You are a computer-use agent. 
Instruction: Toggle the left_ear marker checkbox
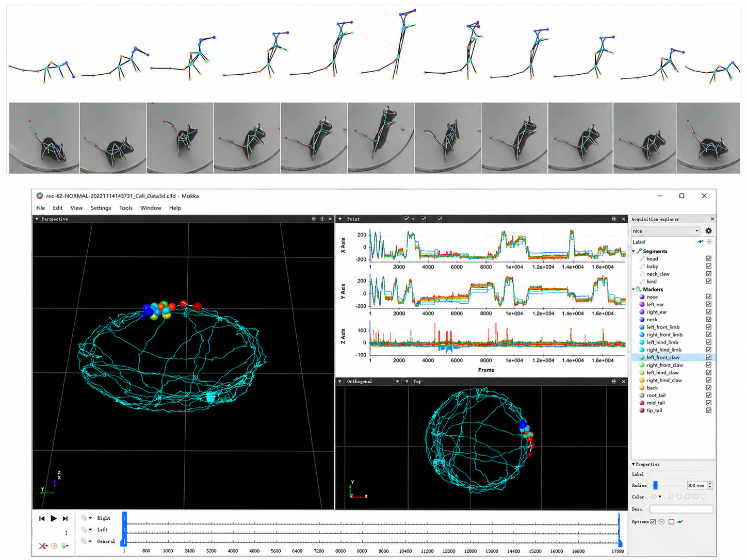click(x=709, y=304)
